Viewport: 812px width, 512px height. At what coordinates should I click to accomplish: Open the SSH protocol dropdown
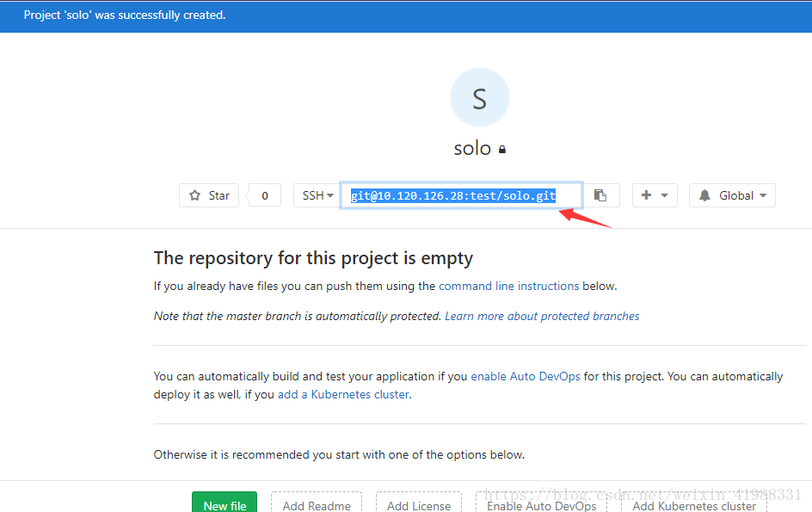(x=317, y=195)
